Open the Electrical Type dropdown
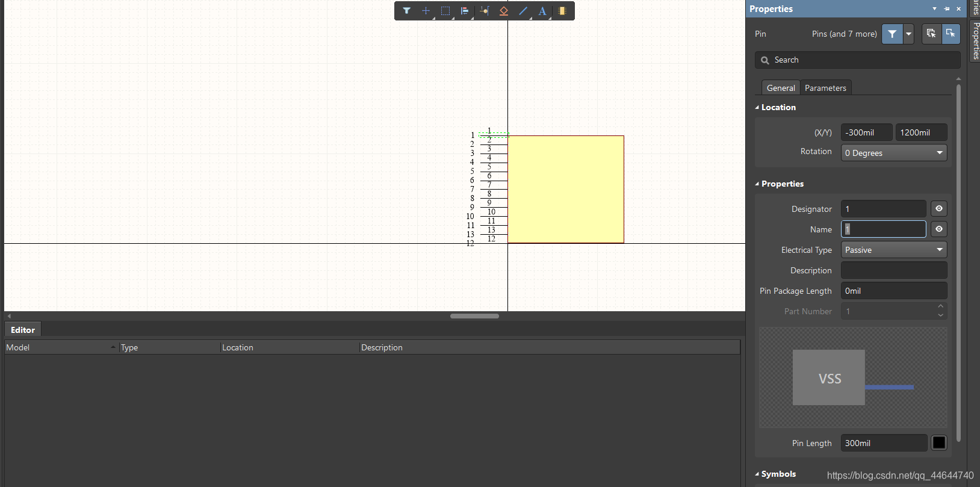The image size is (980, 487). coord(894,250)
